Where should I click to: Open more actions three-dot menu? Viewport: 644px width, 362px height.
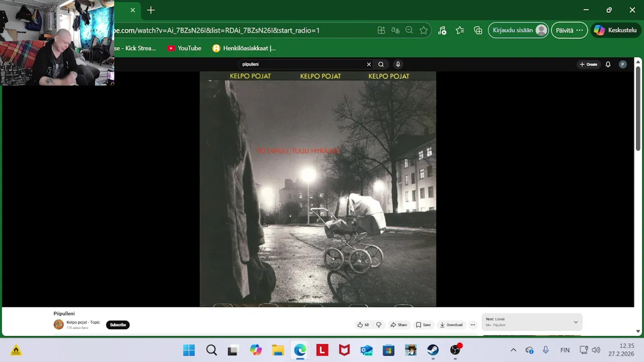(472, 325)
